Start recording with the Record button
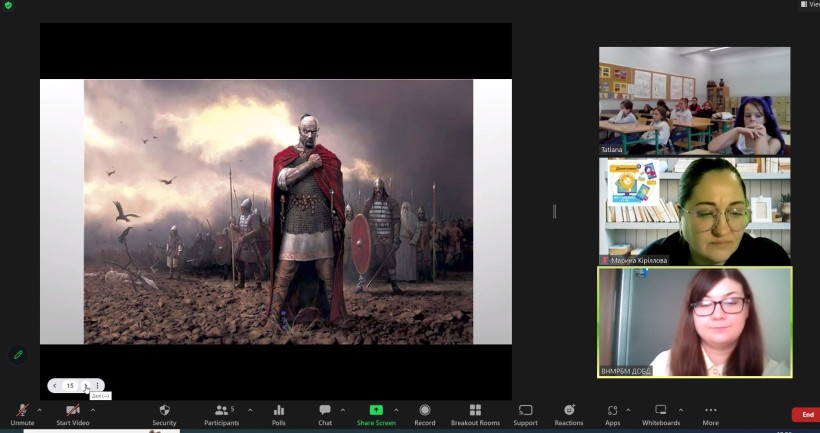 [x=425, y=414]
